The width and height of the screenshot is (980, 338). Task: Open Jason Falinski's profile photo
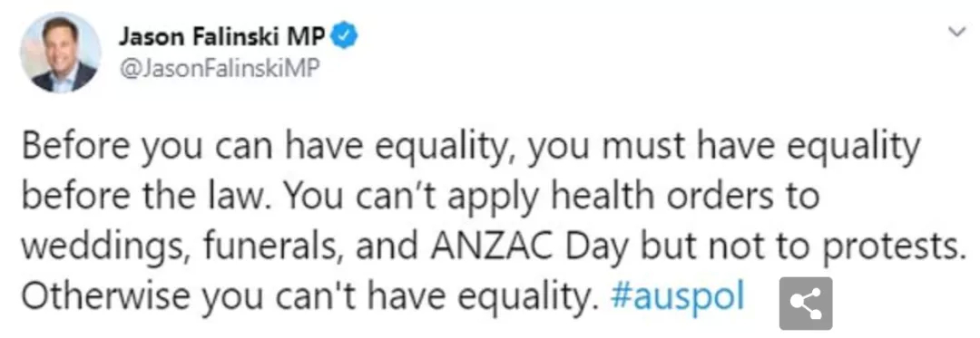coord(61,53)
